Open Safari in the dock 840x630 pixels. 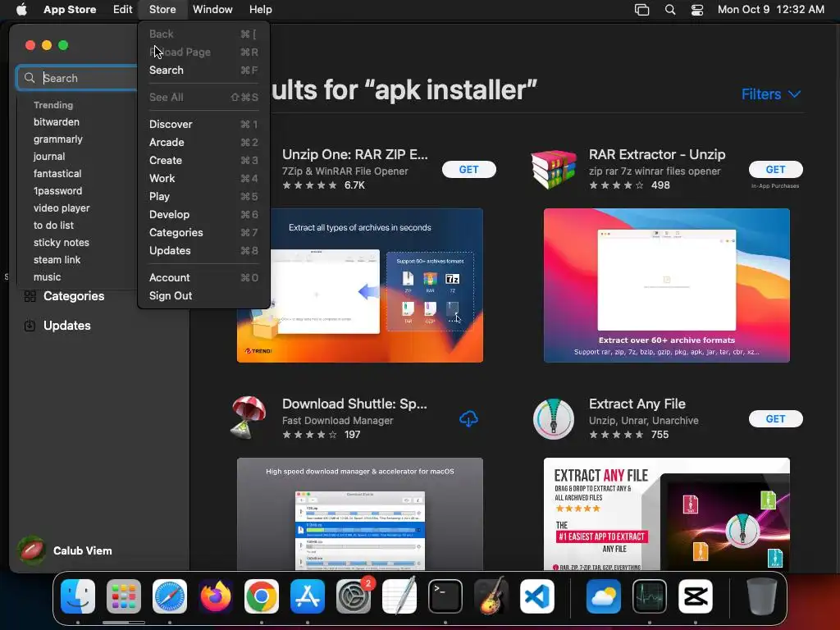click(x=170, y=596)
